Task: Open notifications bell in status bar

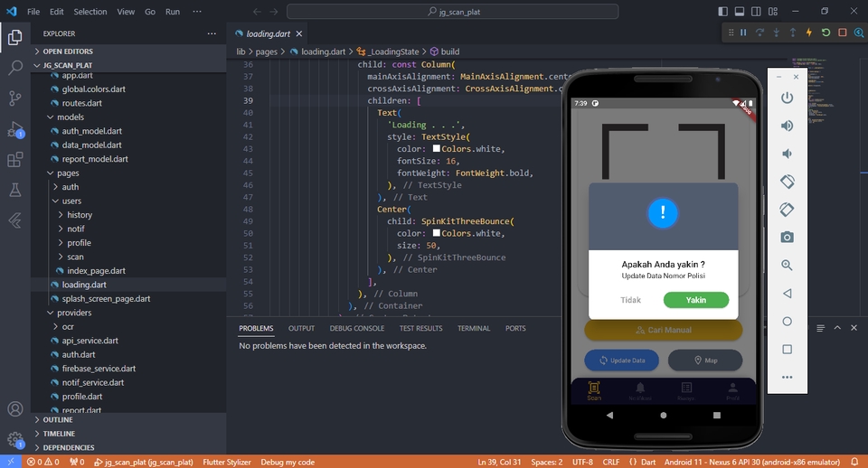Action: [x=854, y=462]
